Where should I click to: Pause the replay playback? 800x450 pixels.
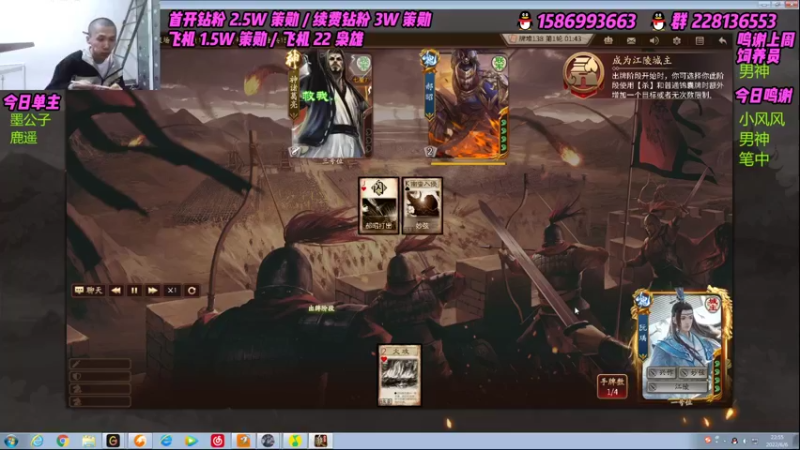click(134, 290)
